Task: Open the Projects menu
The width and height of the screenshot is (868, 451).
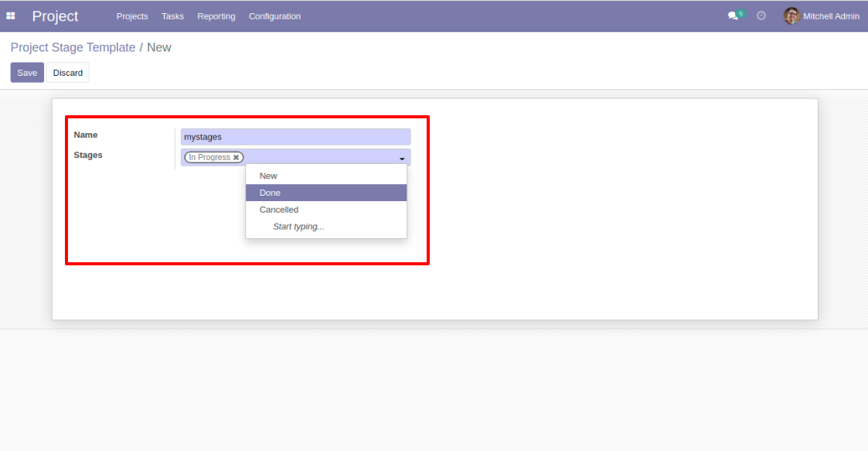Action: (131, 16)
